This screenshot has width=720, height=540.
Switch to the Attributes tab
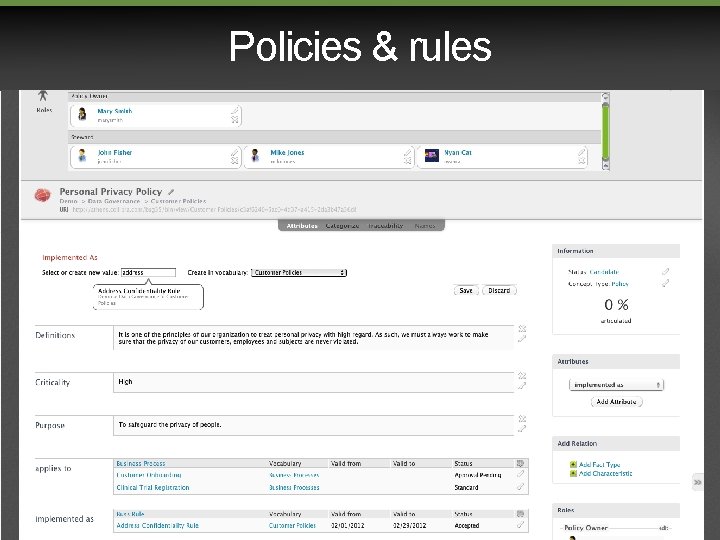pyautogui.click(x=302, y=226)
